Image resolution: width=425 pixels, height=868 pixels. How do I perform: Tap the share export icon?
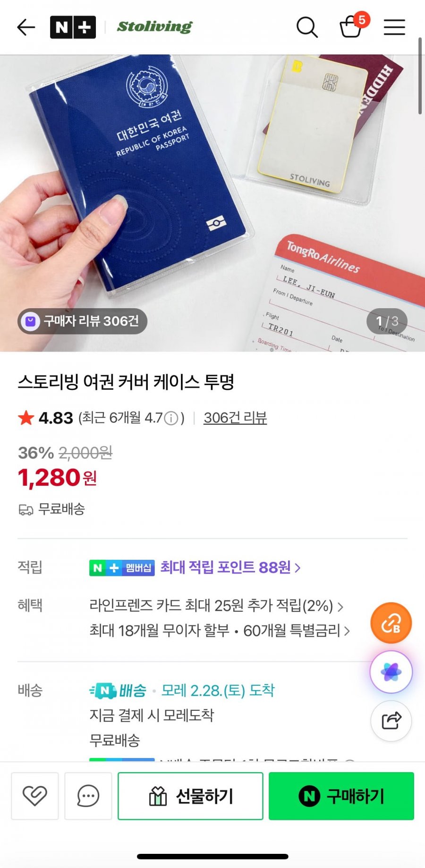coord(391,721)
